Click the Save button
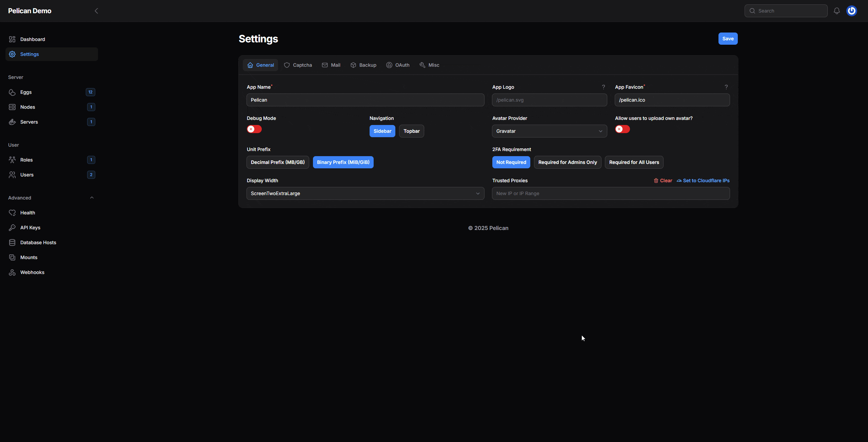 pyautogui.click(x=728, y=39)
